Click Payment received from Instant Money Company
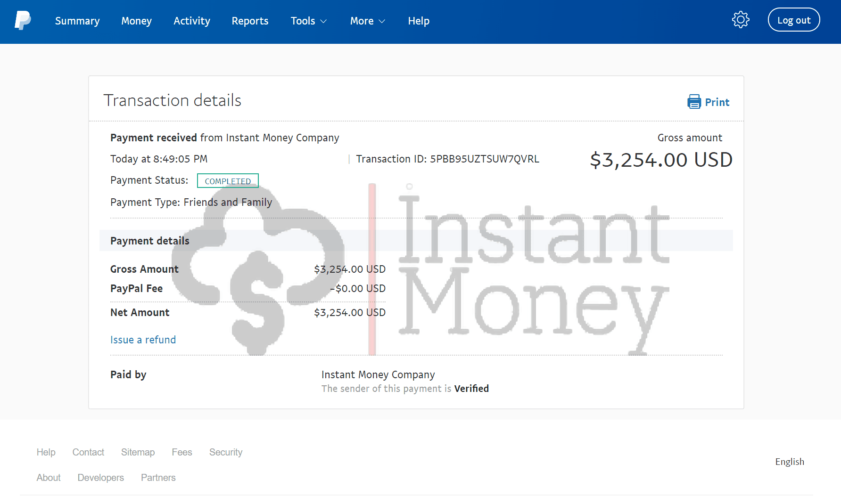841x504 pixels. [x=225, y=138]
